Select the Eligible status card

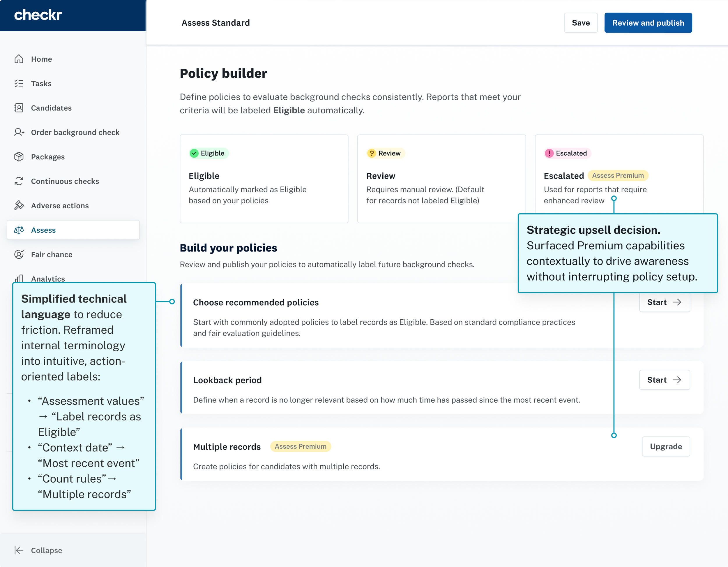pyautogui.click(x=264, y=179)
